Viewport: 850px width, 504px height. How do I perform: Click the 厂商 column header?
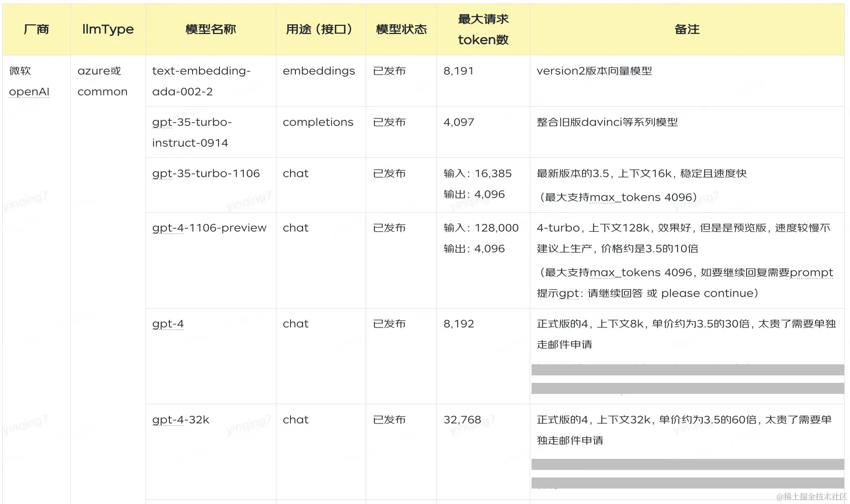point(36,29)
